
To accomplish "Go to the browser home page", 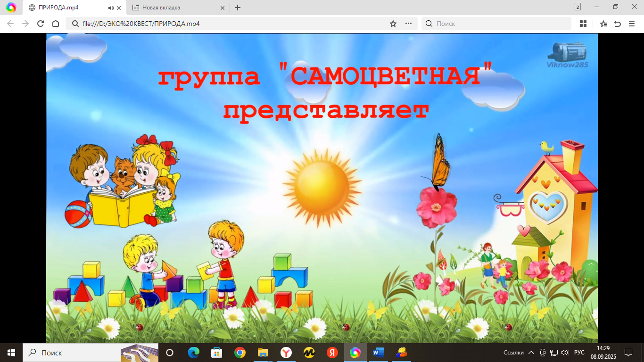I will coord(56,24).
